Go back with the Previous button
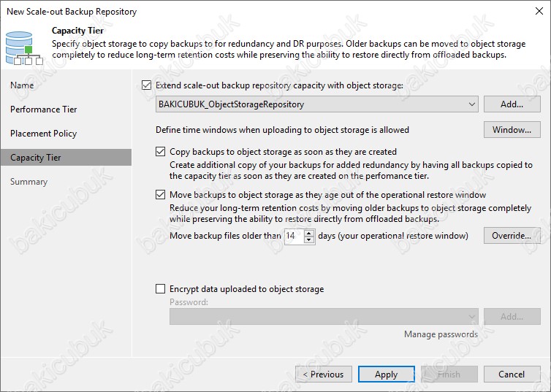This screenshot has width=551, height=392. 324,374
